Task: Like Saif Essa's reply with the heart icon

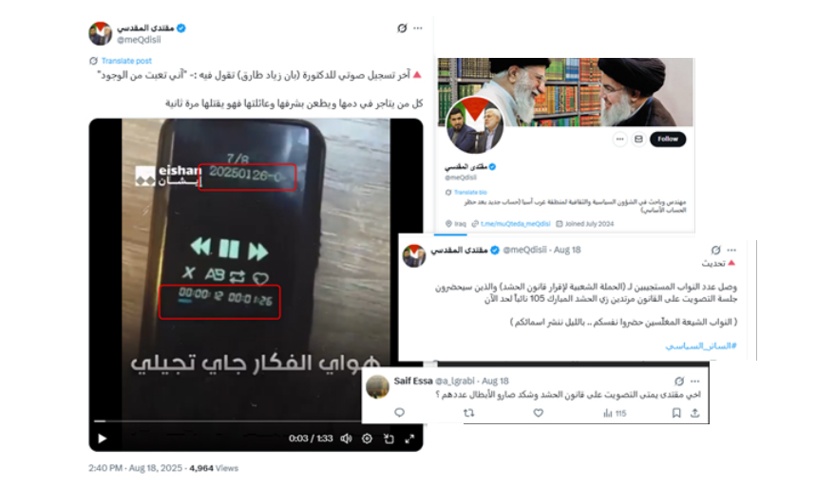Action: [539, 413]
